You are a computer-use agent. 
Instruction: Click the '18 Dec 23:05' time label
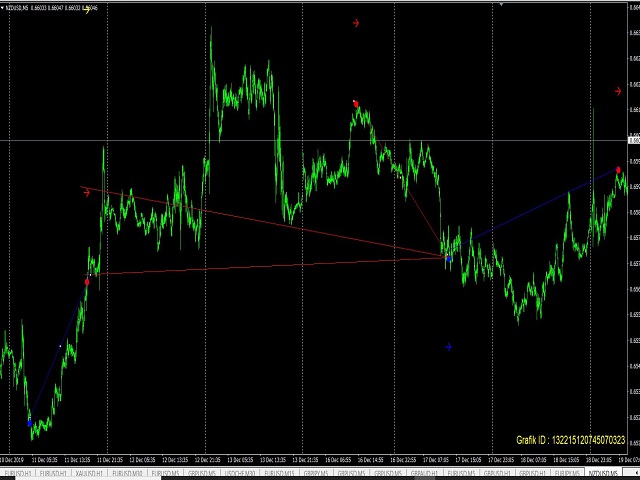[599, 460]
